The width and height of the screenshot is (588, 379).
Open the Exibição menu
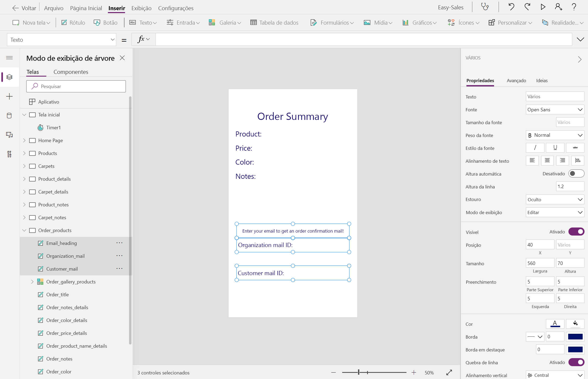point(141,8)
